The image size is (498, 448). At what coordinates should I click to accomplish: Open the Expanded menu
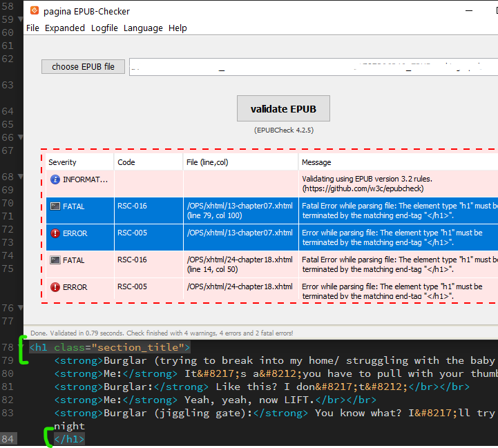65,28
